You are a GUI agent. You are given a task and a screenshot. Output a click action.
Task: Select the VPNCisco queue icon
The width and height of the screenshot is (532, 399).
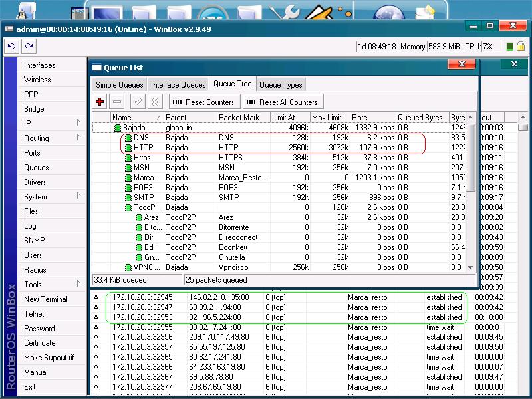(x=128, y=267)
